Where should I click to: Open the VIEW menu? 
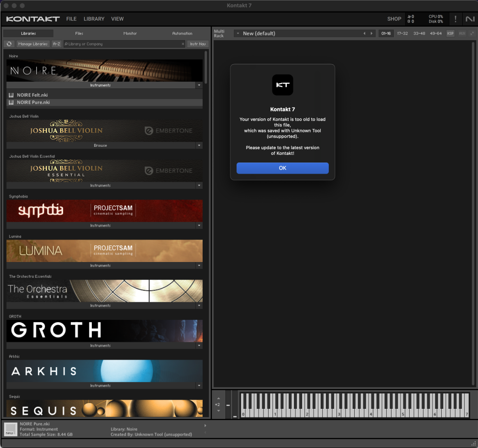[118, 19]
